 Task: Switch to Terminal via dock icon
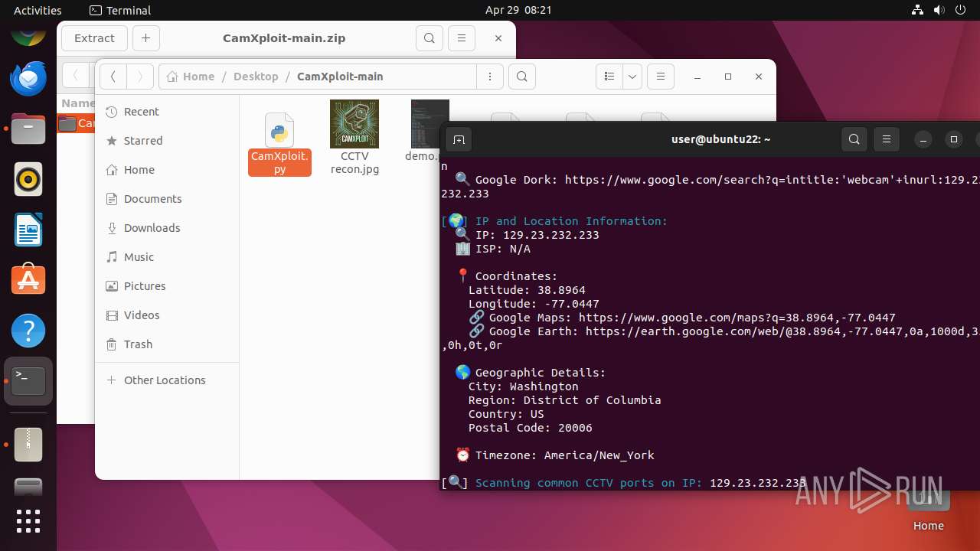click(x=28, y=381)
